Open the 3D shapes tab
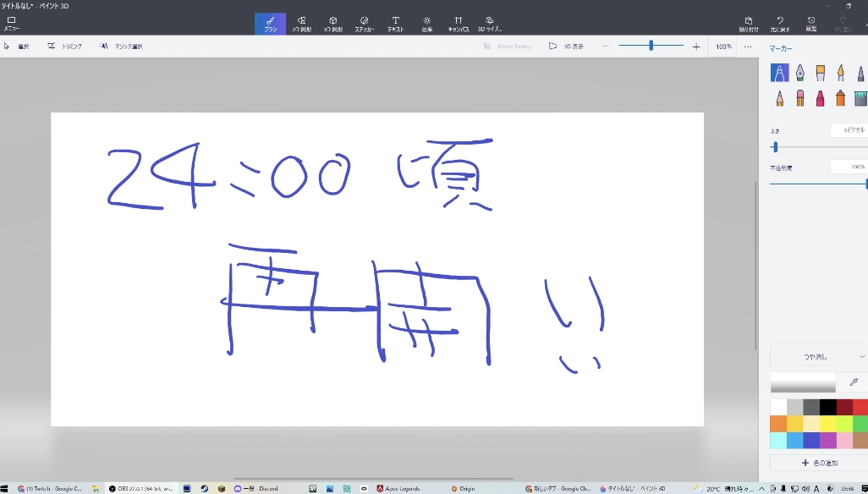868x494 pixels. point(333,24)
